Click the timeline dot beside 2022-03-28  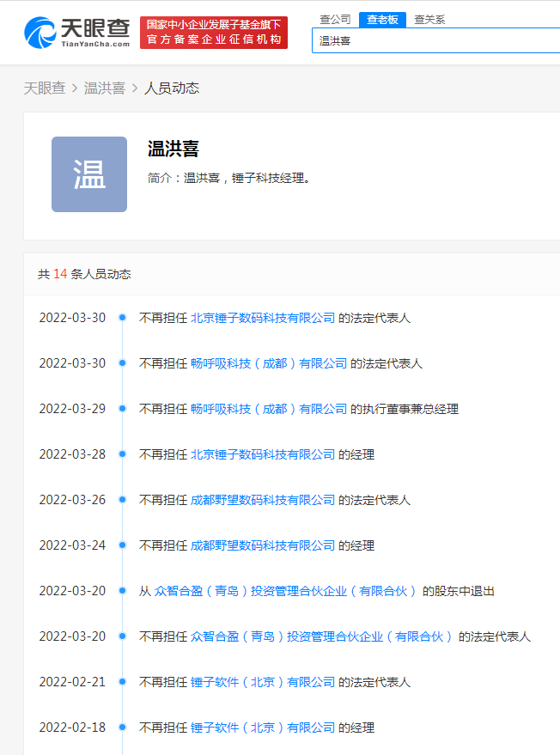point(122,454)
